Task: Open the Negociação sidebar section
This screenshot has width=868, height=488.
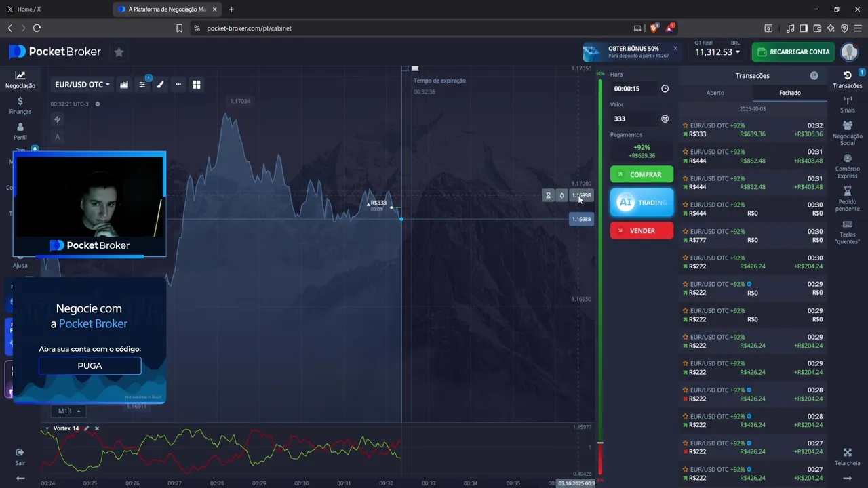Action: coord(20,79)
